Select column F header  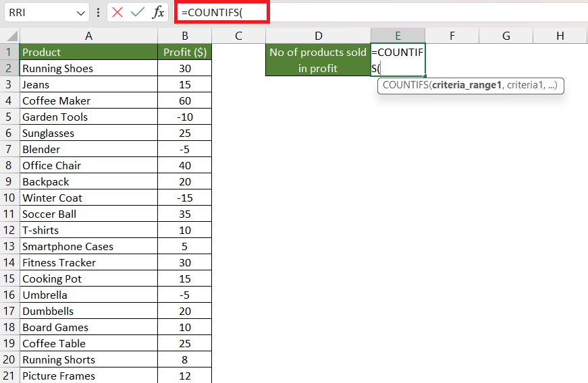452,36
